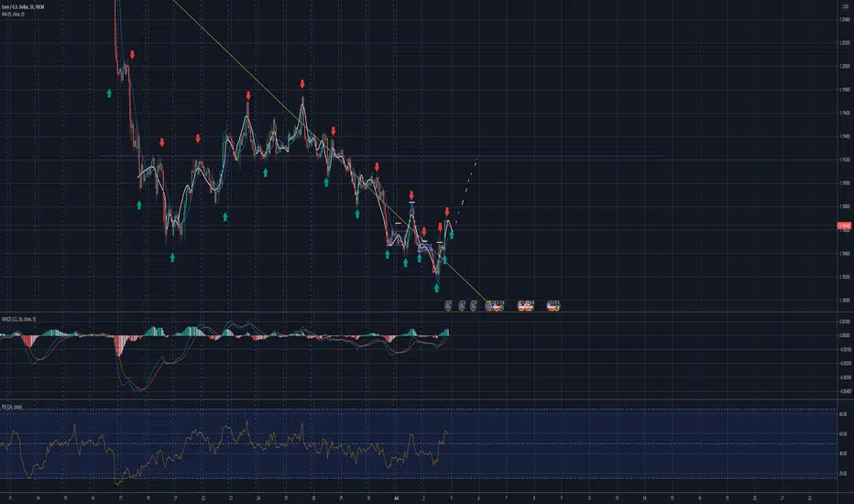The width and height of the screenshot is (854, 504).
Task: Select the MA (9, close) indicator legend
Action: (13, 14)
